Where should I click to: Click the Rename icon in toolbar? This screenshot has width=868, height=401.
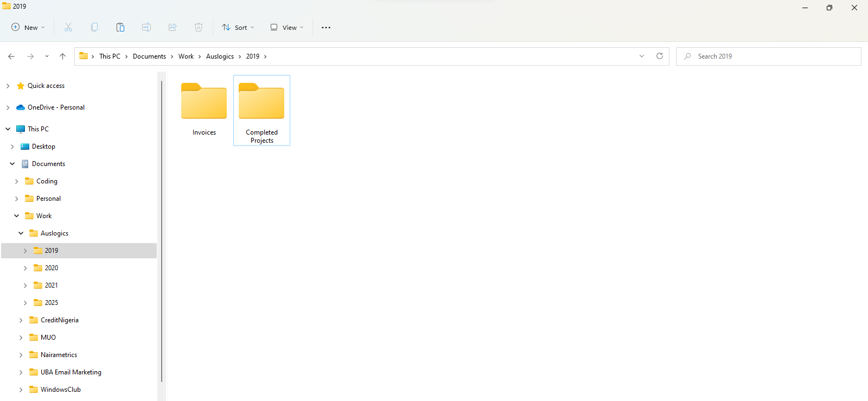pyautogui.click(x=146, y=27)
